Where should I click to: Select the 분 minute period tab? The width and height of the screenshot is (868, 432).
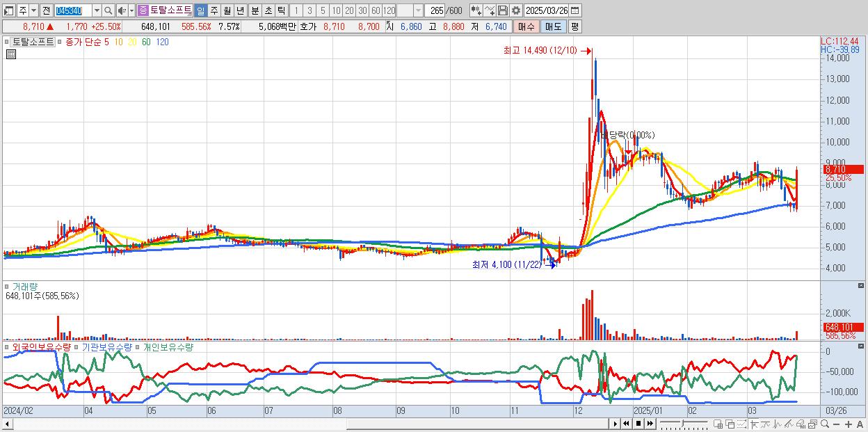pos(255,10)
